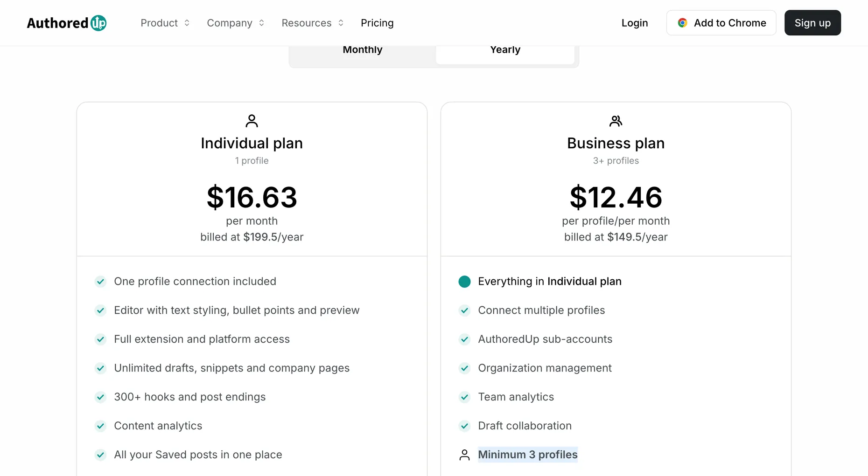Click checkmark beside Draft collaboration
This screenshot has width=868, height=476.
(x=464, y=426)
